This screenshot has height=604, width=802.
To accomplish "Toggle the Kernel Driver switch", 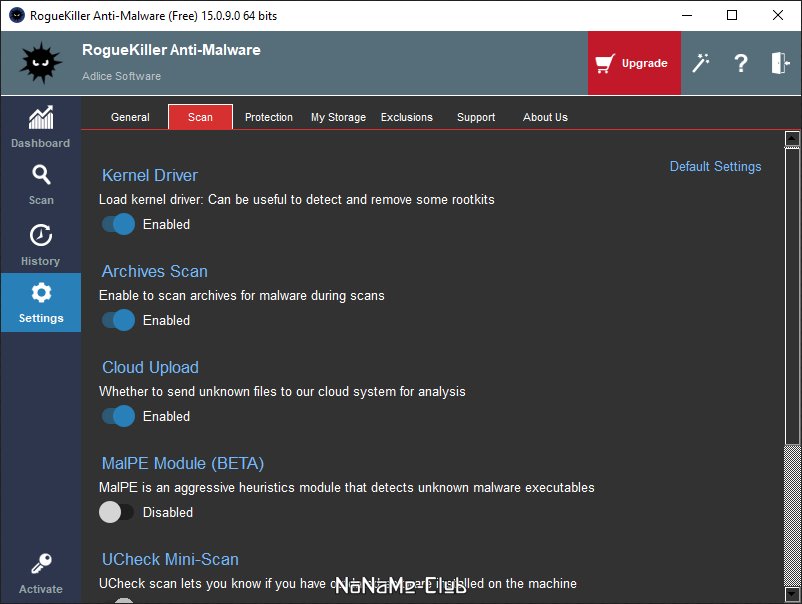I will pos(118,224).
